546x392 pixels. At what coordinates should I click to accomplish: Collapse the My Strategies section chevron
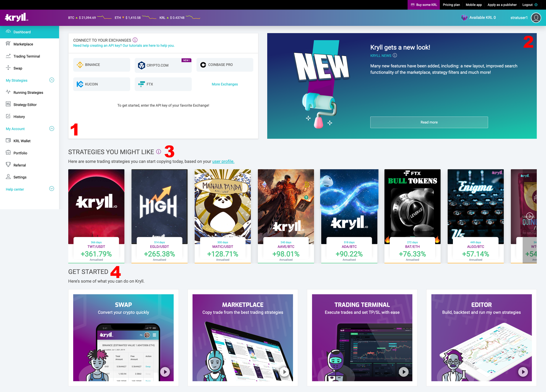click(52, 80)
